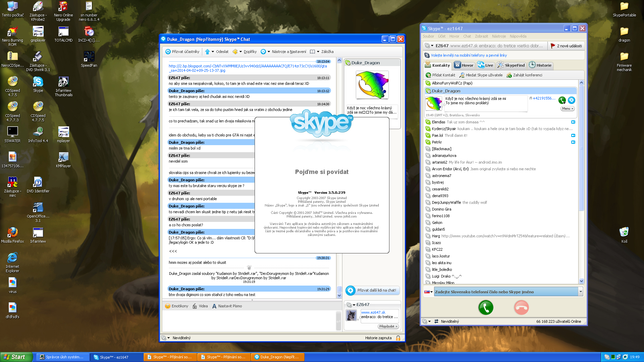644x362 pixels.
Task: Open Nápověda menu in Skype
Action: pyautogui.click(x=518, y=36)
